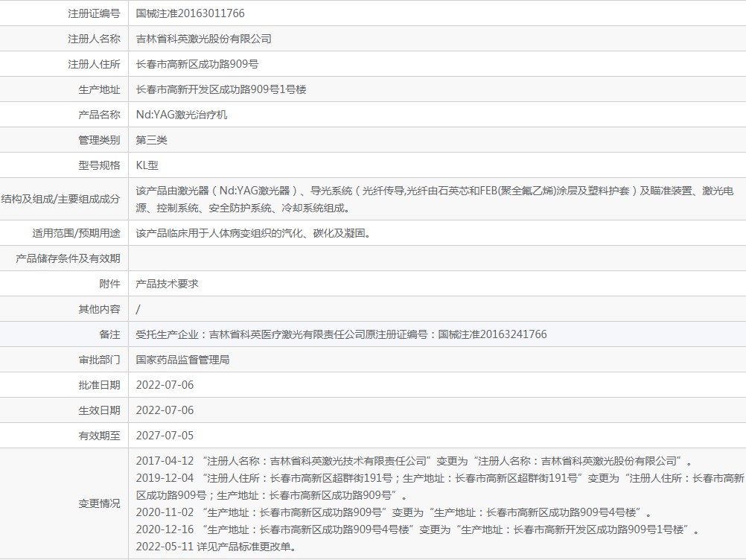Select approving department 国家药品监督管理局

[182, 360]
